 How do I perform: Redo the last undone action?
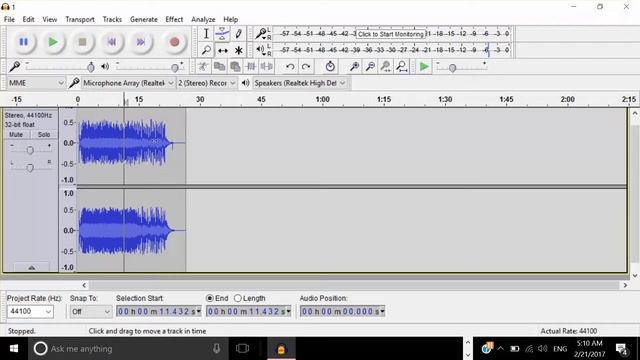coord(306,66)
